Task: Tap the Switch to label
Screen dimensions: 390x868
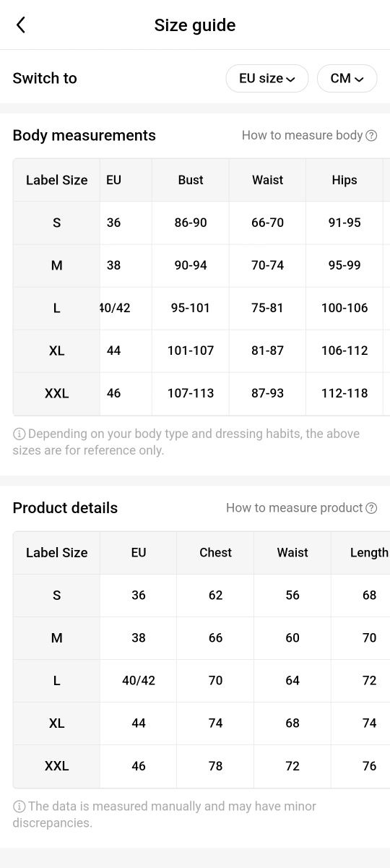Action: [x=45, y=78]
